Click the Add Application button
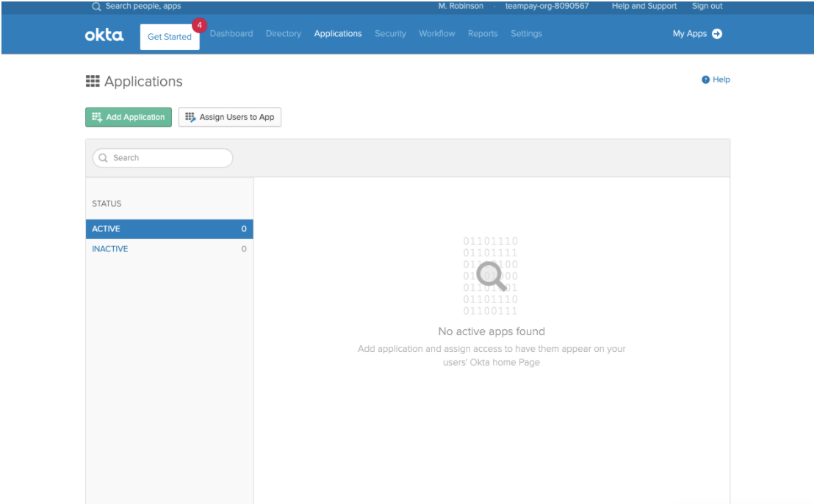This screenshot has height=504, width=817. tap(129, 118)
